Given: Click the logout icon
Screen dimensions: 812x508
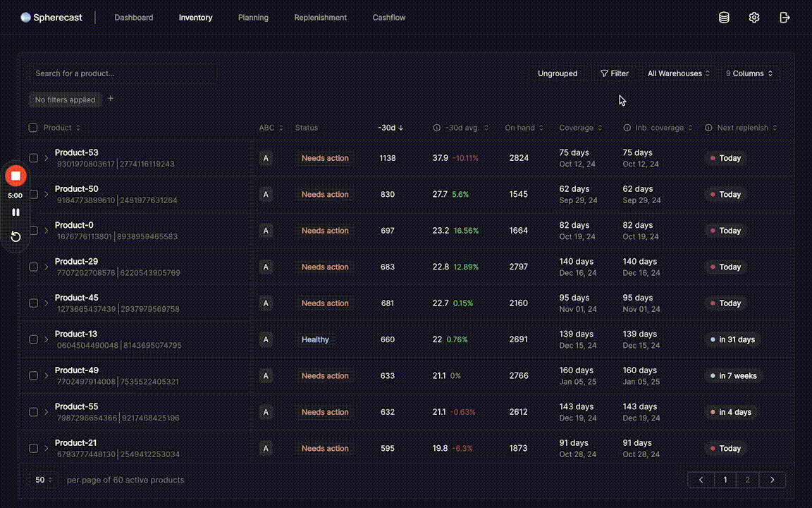Looking at the screenshot, I should pos(785,18).
